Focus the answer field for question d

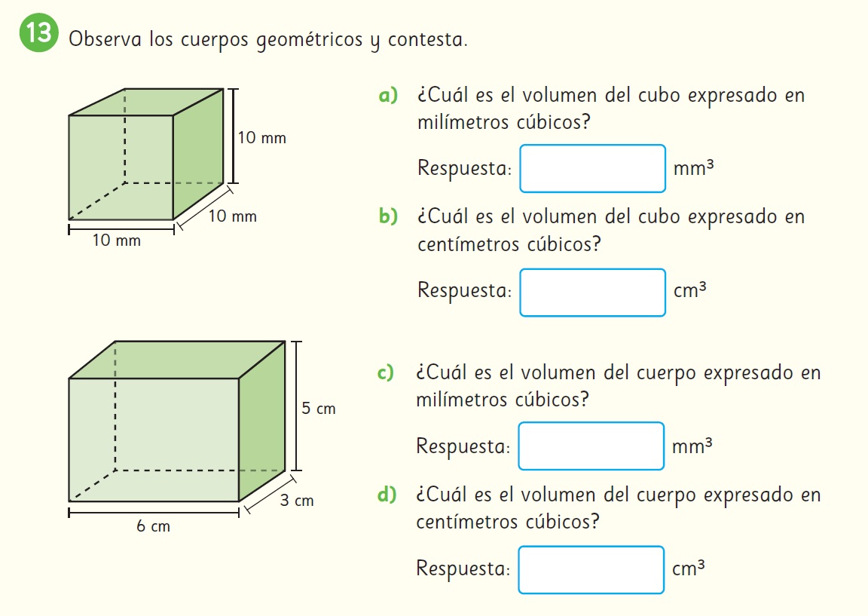coord(591,569)
